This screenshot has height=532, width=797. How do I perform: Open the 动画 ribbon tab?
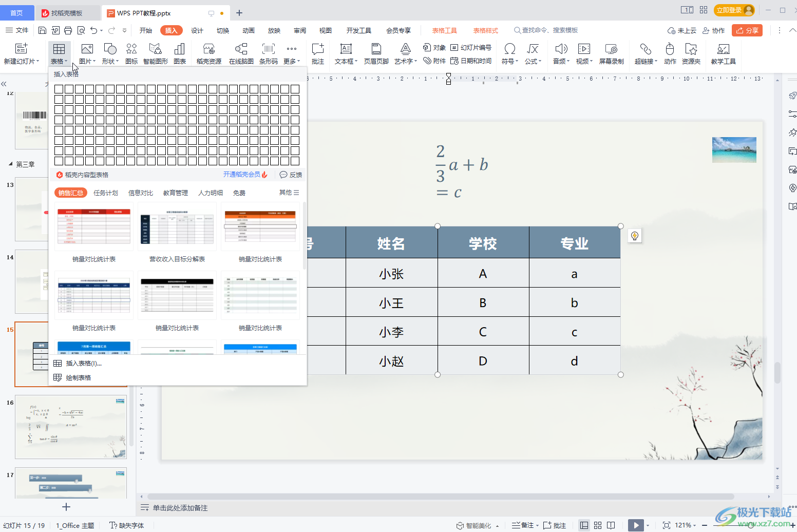pyautogui.click(x=249, y=30)
